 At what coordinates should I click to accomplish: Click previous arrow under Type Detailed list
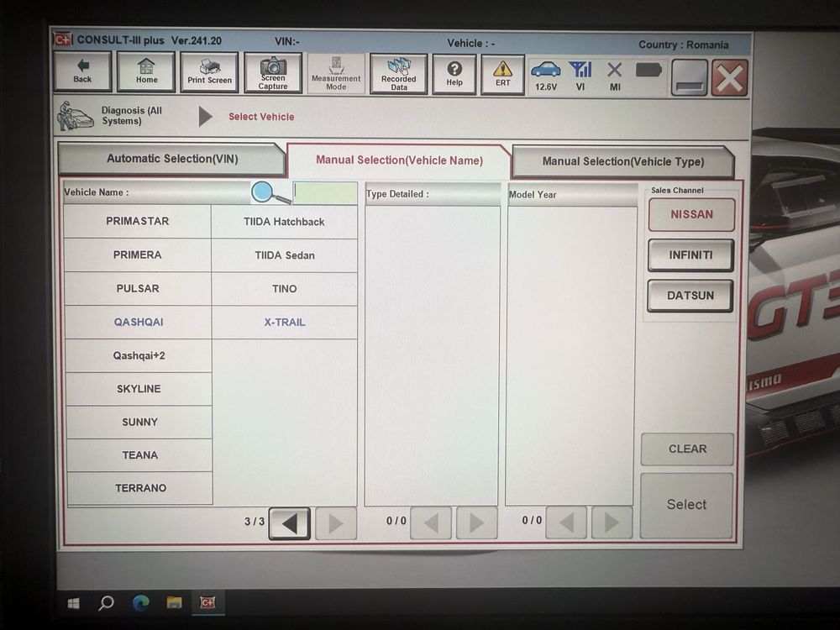pyautogui.click(x=431, y=522)
